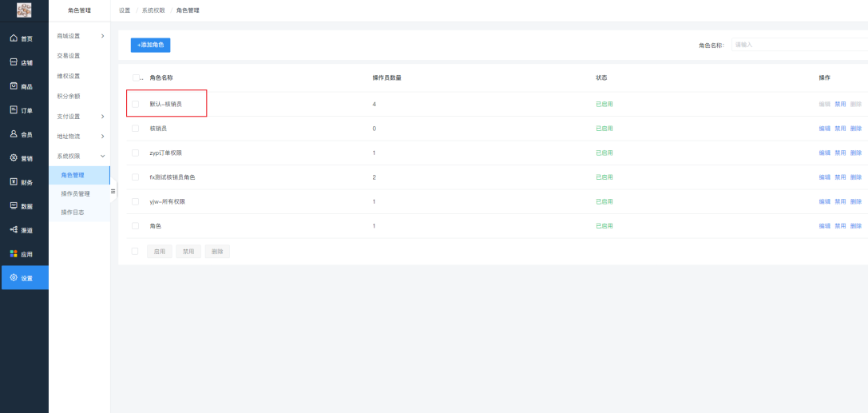This screenshot has width=868, height=413.
Task: Tick the checkbox for zyp订单权限 role
Action: [x=135, y=153]
